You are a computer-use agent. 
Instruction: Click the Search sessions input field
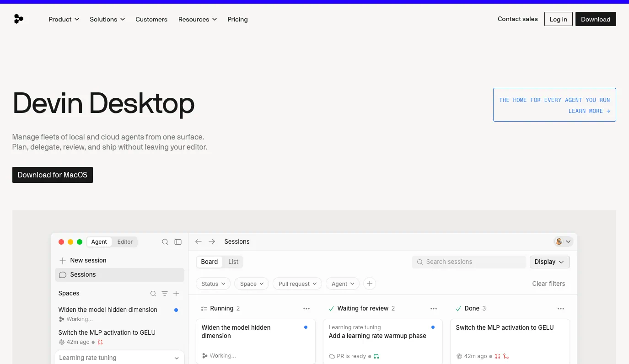click(x=469, y=262)
